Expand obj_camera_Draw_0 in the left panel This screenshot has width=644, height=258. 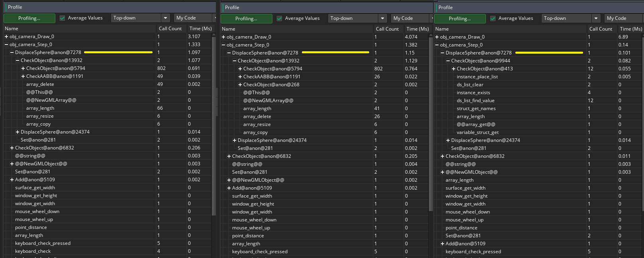6,37
